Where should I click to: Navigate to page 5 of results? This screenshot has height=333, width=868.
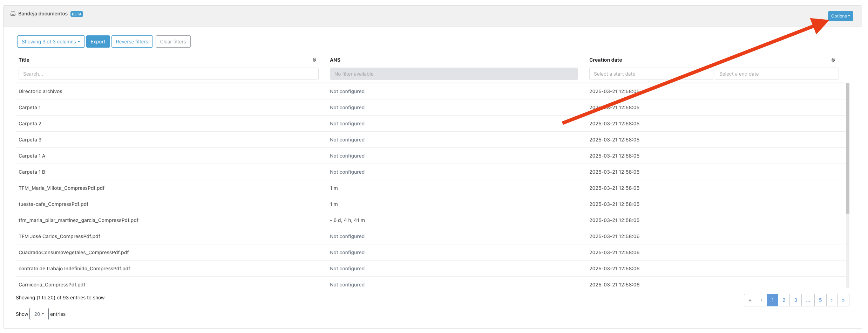click(x=820, y=300)
